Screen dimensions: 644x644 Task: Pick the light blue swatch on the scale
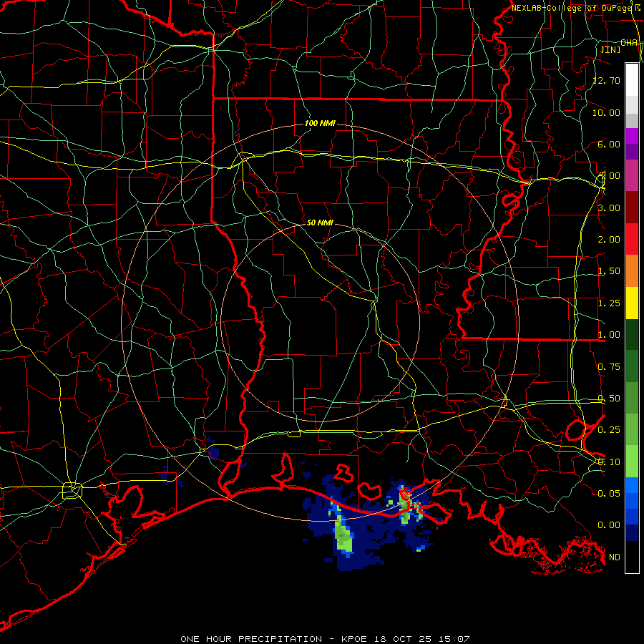tap(632, 485)
